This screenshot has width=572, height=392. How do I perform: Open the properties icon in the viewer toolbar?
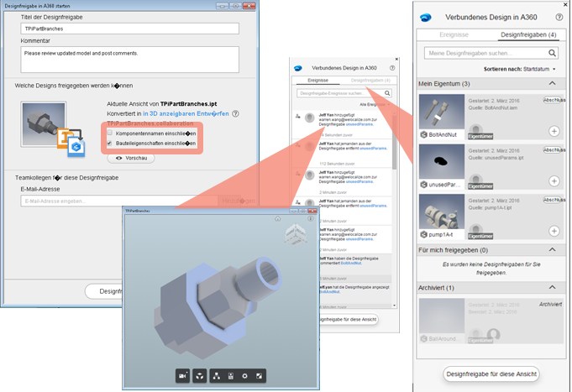pyautogui.click(x=230, y=375)
